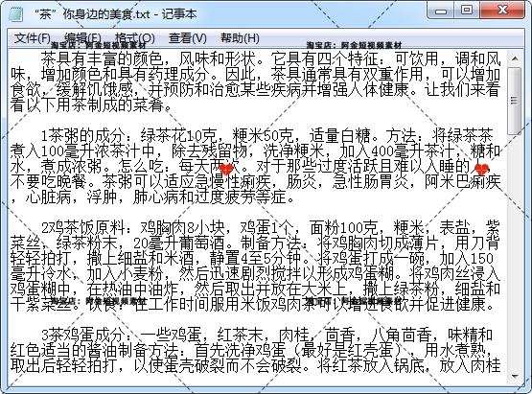Click the paragraph starting with 2鸡茶饭原料

[x=256, y=266]
